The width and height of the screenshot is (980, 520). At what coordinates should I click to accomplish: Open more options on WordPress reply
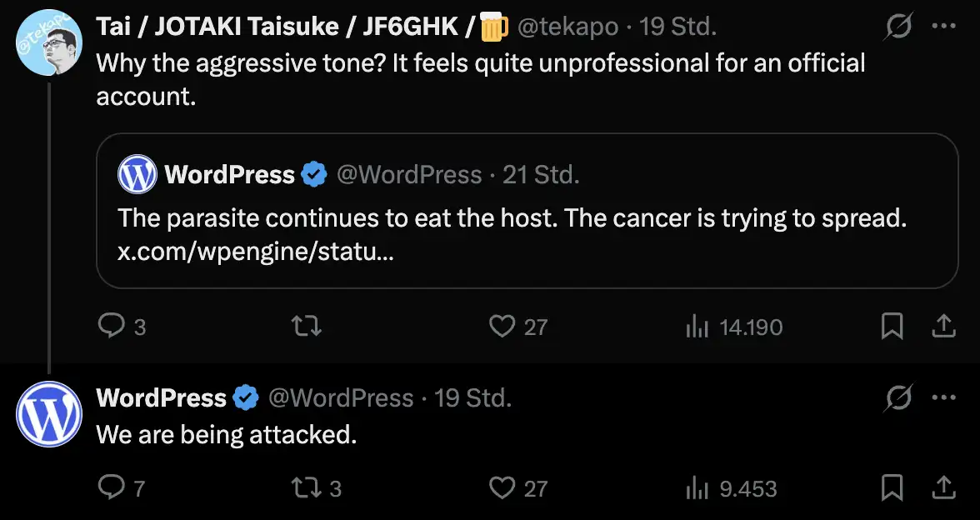(x=942, y=398)
